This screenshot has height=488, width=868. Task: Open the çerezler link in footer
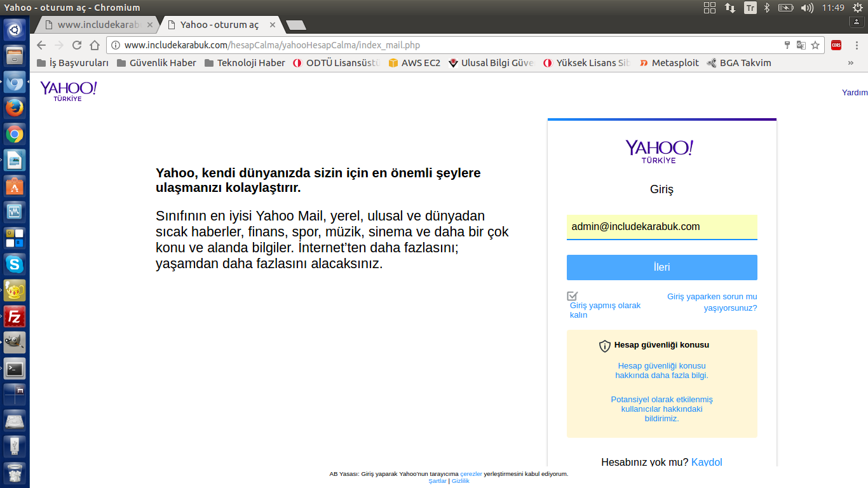tap(471, 474)
